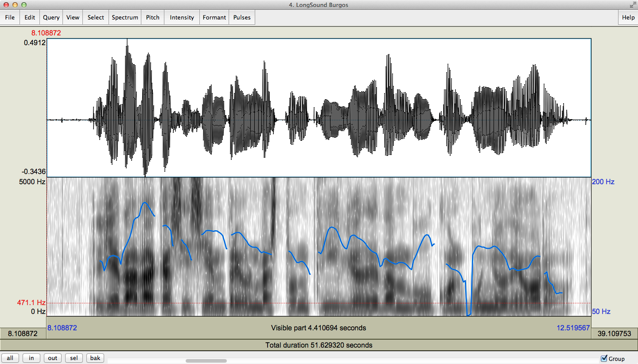Click the 0.4912 amplitude maximum label
This screenshot has width=638, height=364.
click(x=35, y=43)
